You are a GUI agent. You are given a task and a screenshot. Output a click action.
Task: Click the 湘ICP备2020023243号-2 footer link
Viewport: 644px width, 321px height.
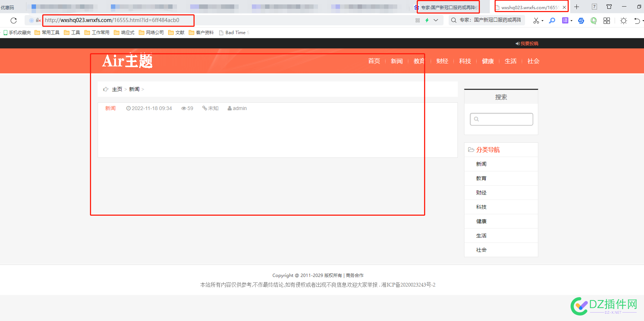408,285
